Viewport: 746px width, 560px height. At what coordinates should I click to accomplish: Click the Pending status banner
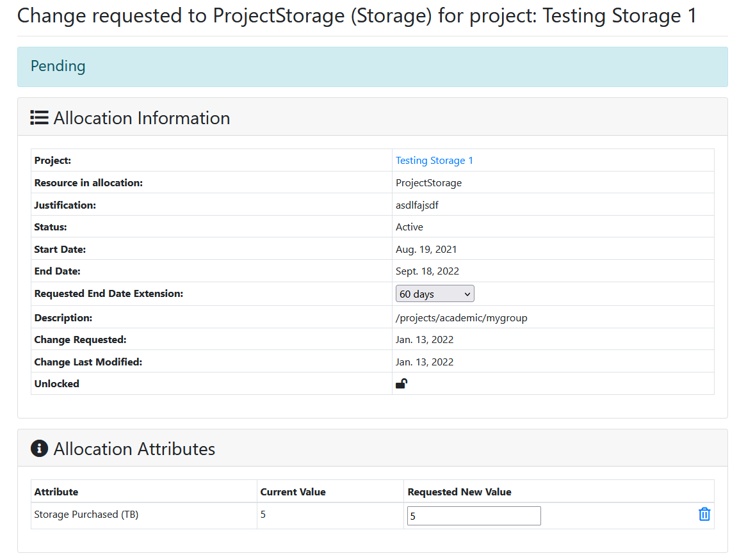pos(373,67)
